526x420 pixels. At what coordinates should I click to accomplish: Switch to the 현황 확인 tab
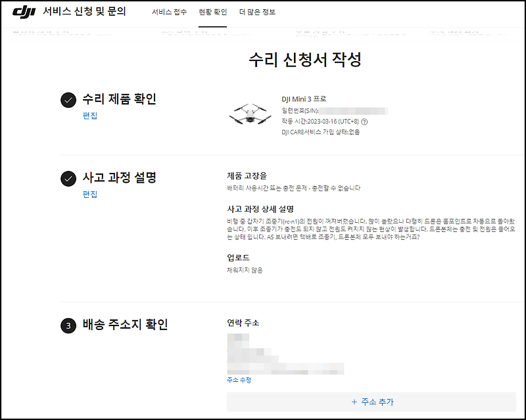coord(212,12)
